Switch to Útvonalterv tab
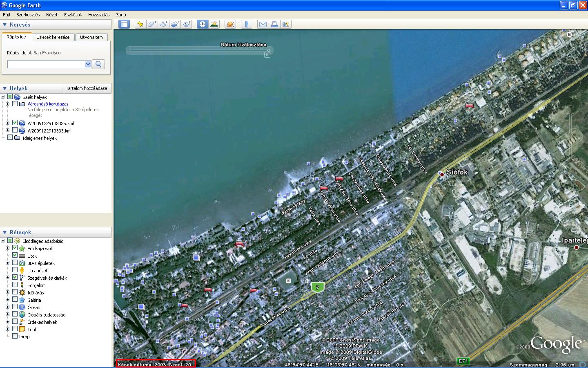Screen dimensions: 588x368 (x=92, y=37)
